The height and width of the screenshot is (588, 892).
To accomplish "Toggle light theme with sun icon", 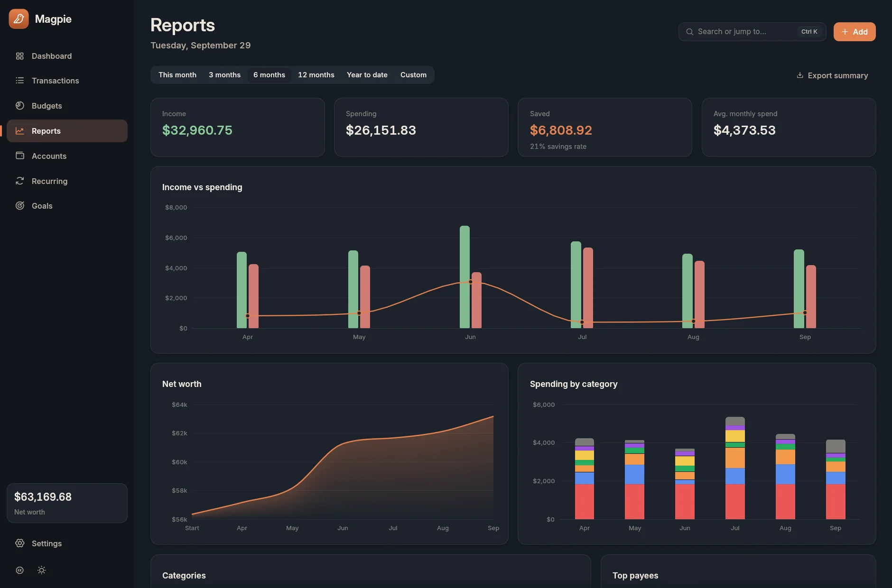I will tap(41, 570).
